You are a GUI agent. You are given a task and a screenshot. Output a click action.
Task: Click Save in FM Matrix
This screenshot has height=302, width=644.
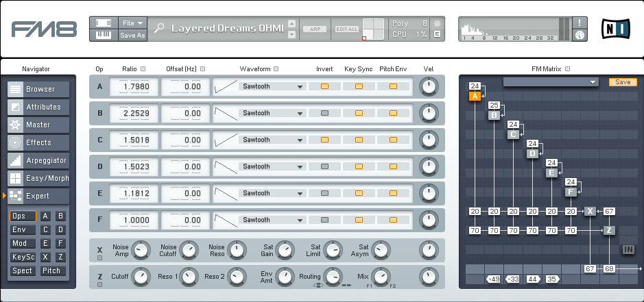(x=623, y=82)
